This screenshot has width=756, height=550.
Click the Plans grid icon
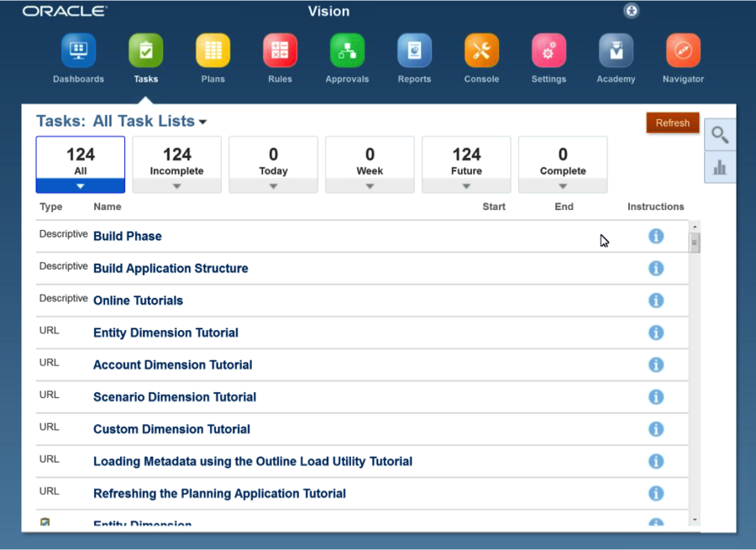coord(213,51)
